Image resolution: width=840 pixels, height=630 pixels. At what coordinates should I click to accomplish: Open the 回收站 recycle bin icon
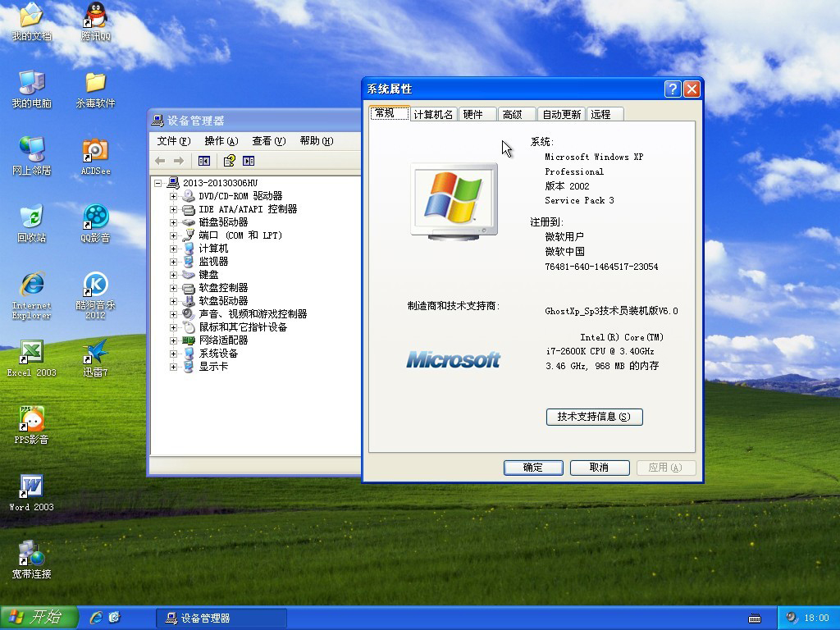click(32, 223)
